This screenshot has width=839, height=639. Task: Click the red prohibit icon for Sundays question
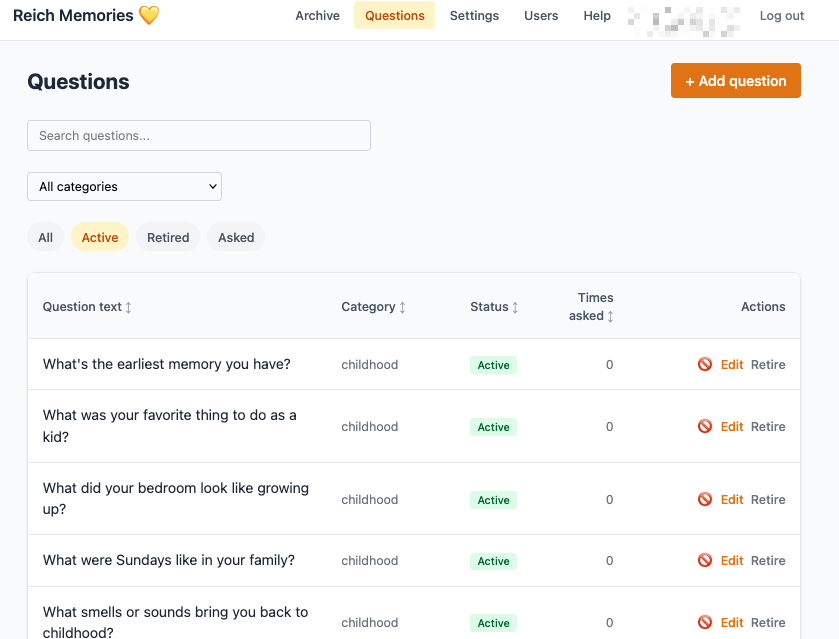[x=705, y=560]
